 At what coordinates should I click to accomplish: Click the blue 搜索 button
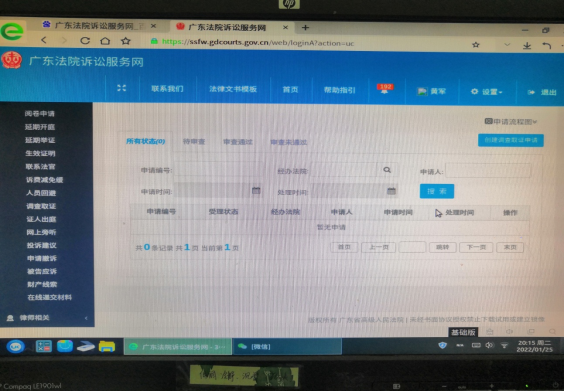click(437, 191)
